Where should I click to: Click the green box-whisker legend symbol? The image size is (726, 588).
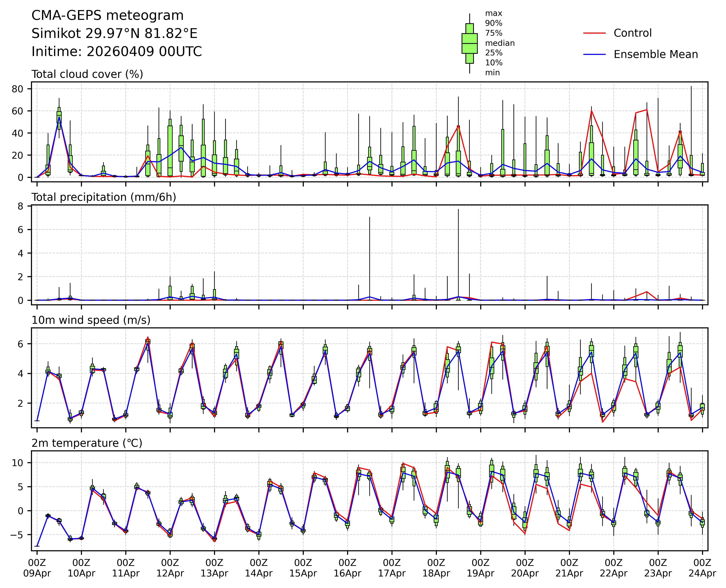click(469, 43)
